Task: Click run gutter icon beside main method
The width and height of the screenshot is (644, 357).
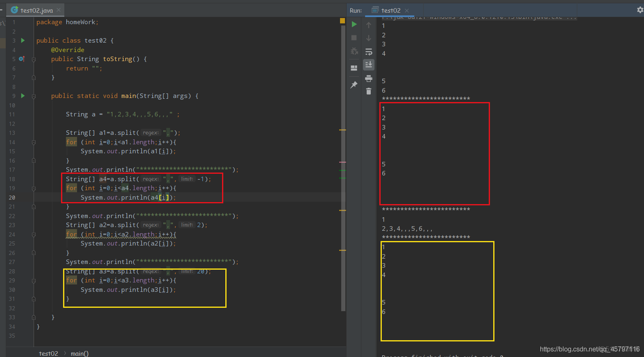Action: pyautogui.click(x=23, y=96)
